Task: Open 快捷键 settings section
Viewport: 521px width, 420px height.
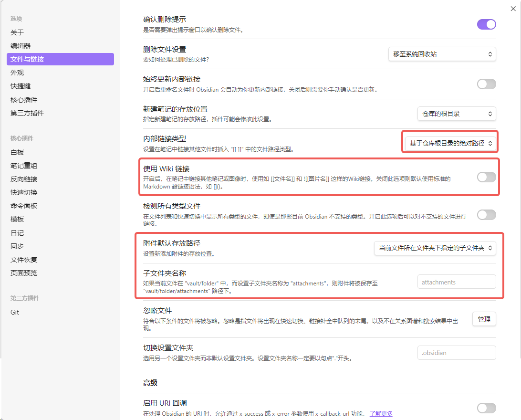Action: (60, 86)
